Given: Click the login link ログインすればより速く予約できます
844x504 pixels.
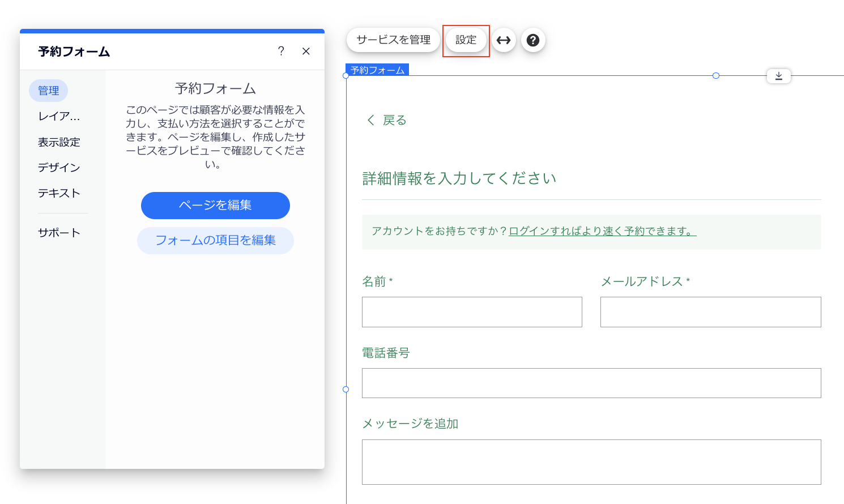Looking at the screenshot, I should click(x=603, y=231).
